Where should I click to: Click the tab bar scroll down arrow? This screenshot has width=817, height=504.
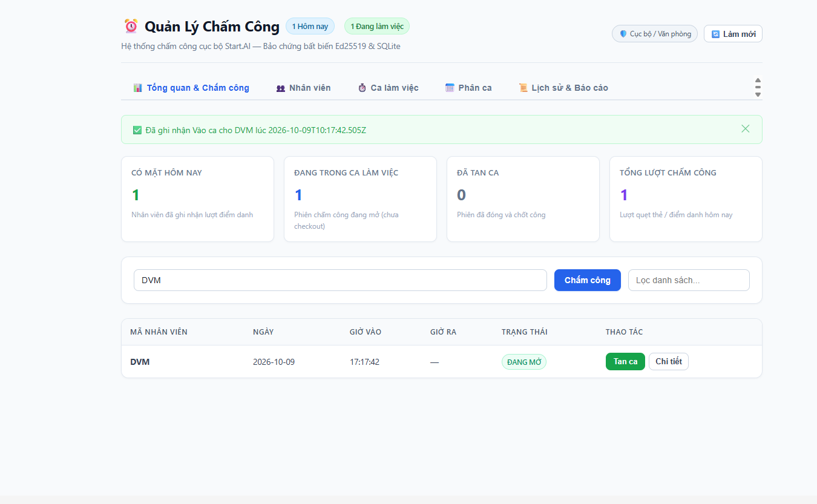pos(758,94)
